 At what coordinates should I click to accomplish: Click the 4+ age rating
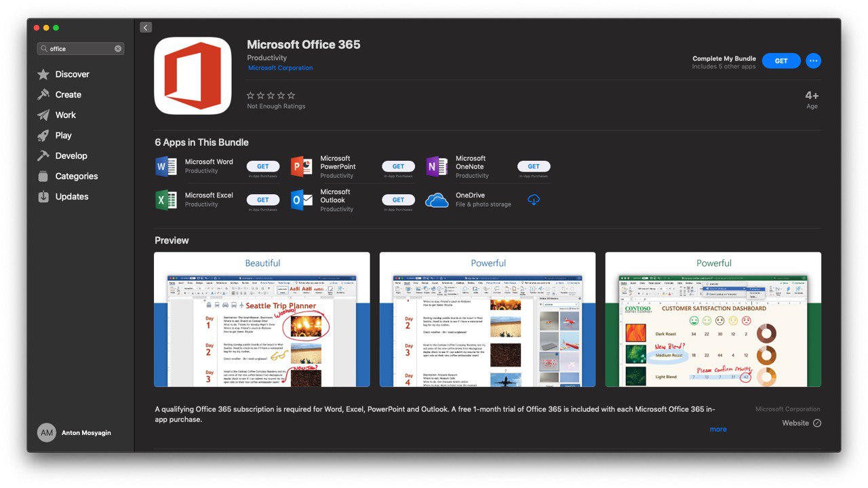tap(812, 96)
